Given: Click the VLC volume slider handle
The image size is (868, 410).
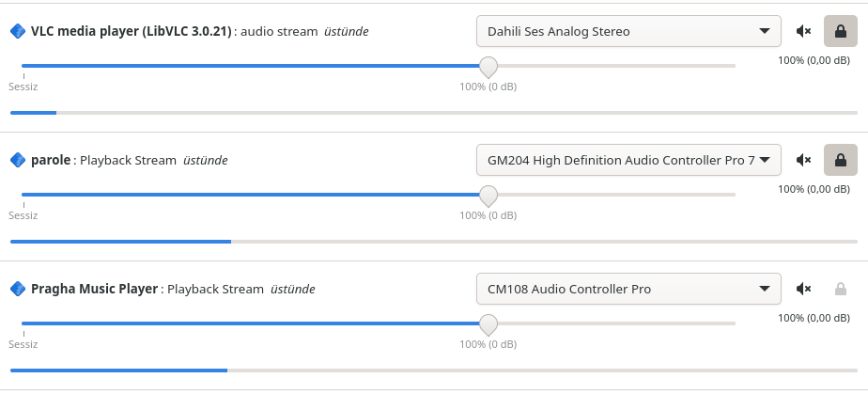Looking at the screenshot, I should [x=488, y=67].
